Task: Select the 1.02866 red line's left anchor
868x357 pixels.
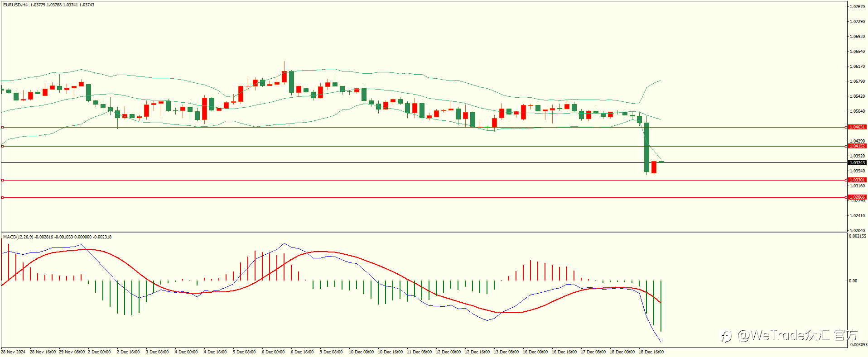Action: pyautogui.click(x=2, y=197)
